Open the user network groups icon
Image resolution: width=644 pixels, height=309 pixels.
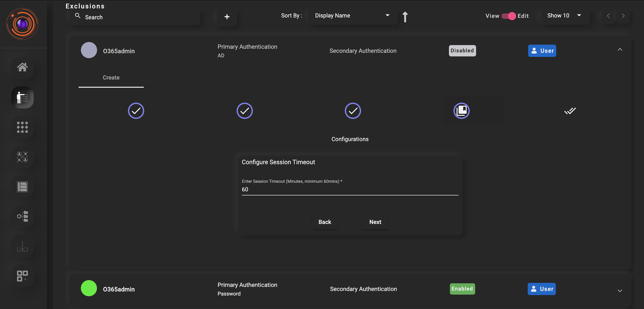coord(22,157)
